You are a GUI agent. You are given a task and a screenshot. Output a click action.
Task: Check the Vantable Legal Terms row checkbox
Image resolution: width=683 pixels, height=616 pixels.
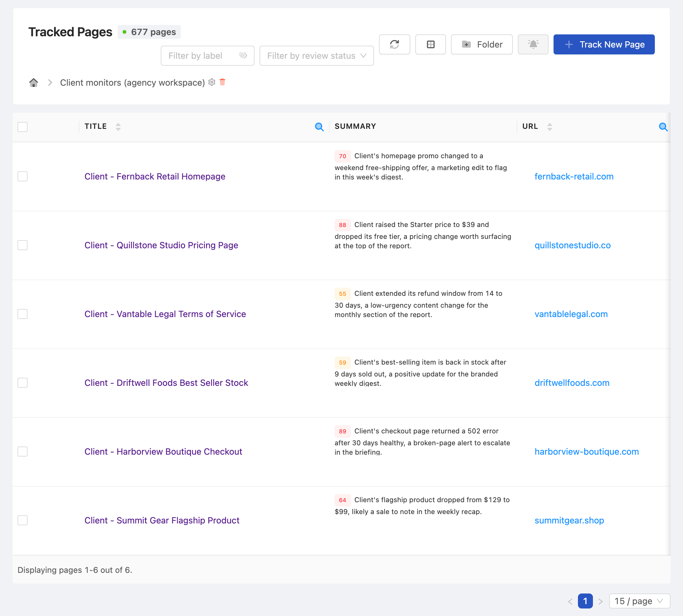pyautogui.click(x=22, y=314)
